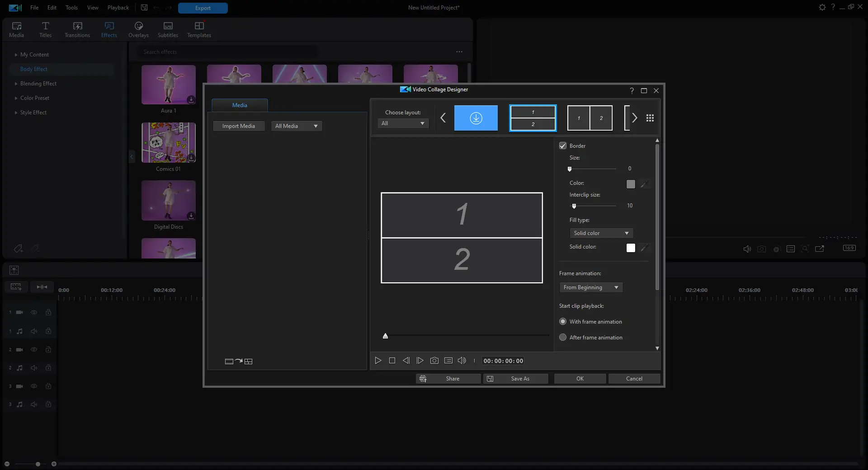Hide video track 2

[x=34, y=349]
